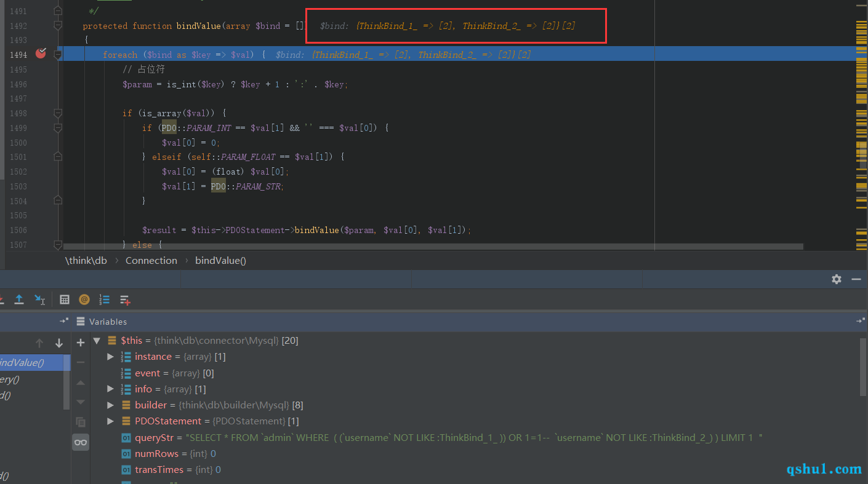This screenshot has height=484, width=868.
Task: Expand the instance array node
Action: [110, 357]
